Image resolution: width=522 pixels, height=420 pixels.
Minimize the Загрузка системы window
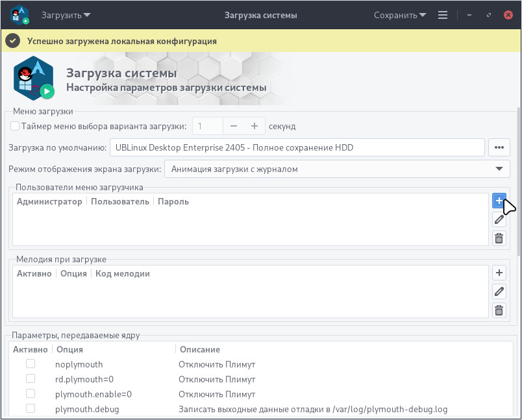(469, 16)
